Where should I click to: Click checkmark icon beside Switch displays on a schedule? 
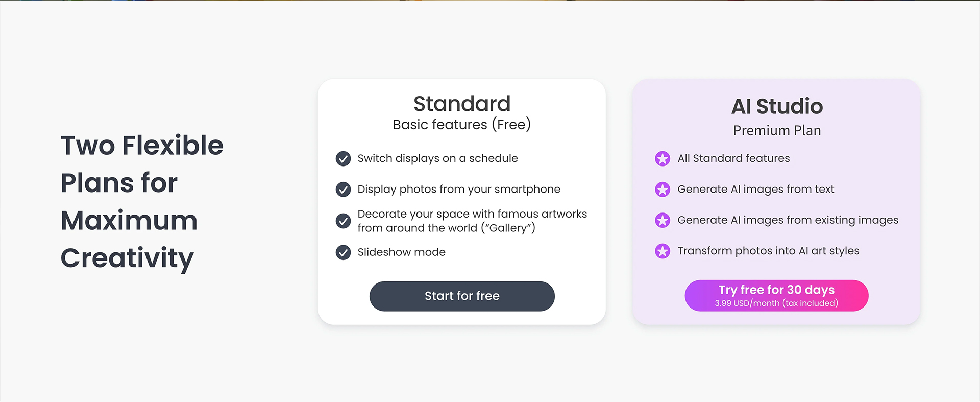pos(343,159)
